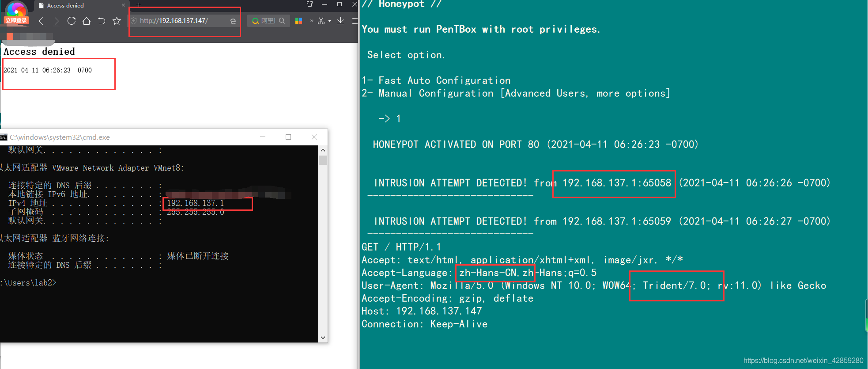Click the 'Trident/7.0;' user-agent text
The height and width of the screenshot is (369, 868).
click(x=676, y=285)
